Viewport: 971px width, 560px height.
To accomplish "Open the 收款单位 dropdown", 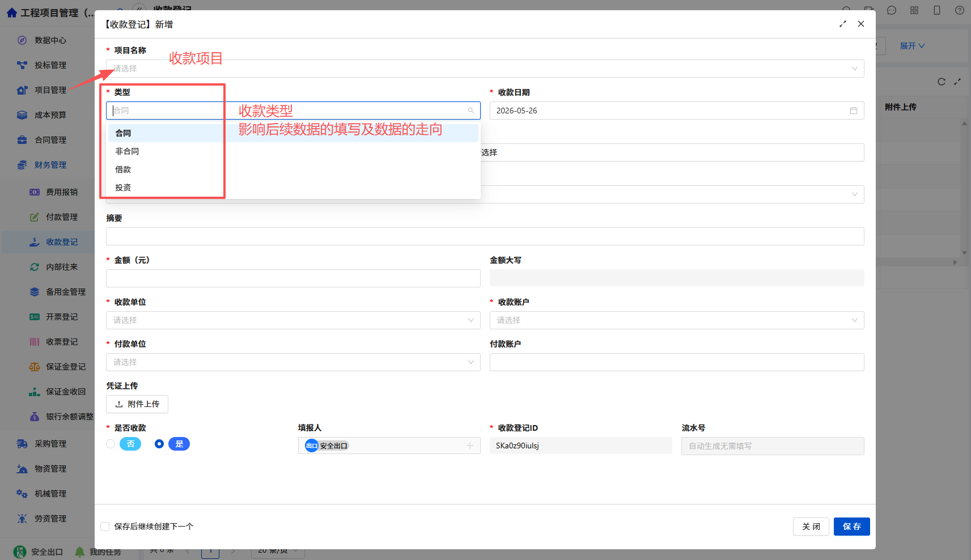I will [293, 320].
